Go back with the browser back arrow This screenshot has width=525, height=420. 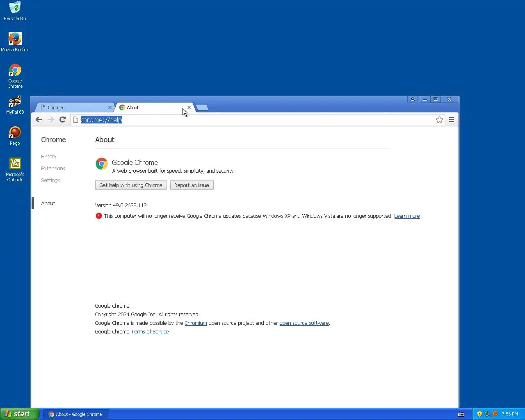pyautogui.click(x=39, y=120)
